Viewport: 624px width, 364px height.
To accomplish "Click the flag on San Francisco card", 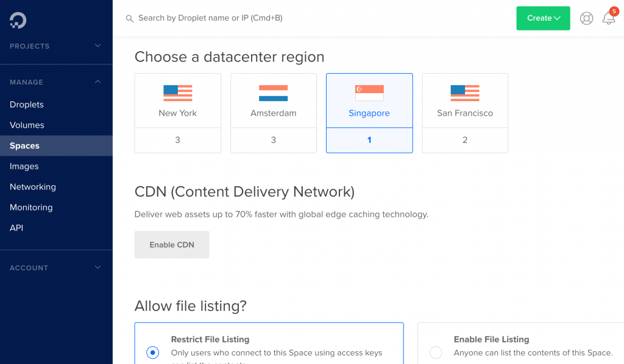I will point(465,93).
